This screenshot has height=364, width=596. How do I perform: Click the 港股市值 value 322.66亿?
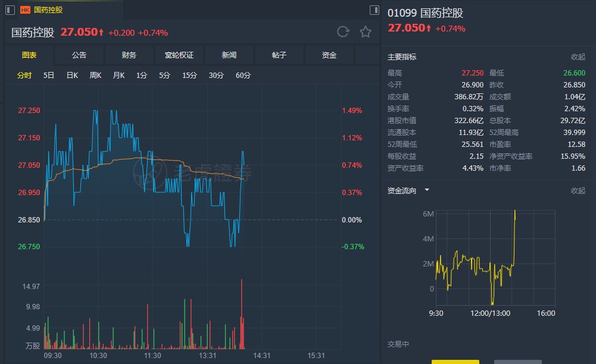pyautogui.click(x=469, y=121)
